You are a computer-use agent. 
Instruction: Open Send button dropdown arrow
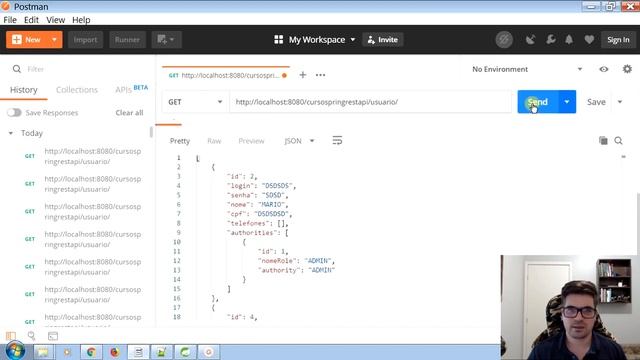pos(567,102)
